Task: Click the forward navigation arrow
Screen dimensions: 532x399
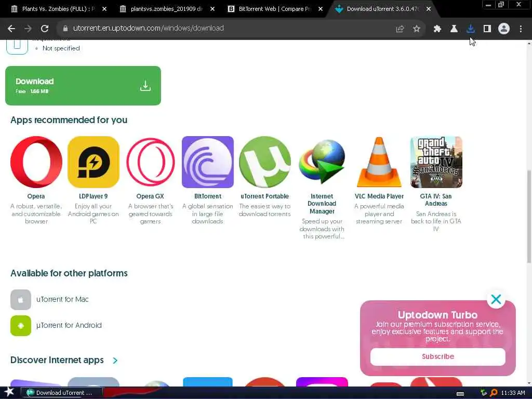Action: pos(28,29)
